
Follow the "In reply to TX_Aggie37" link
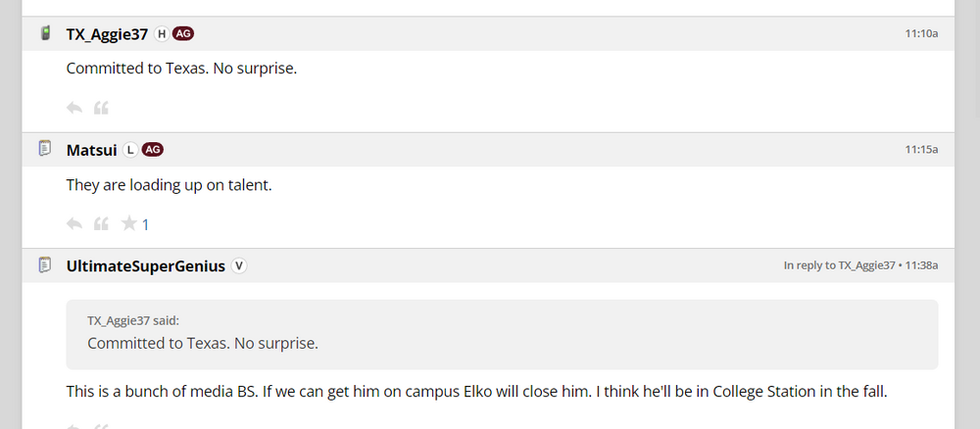pyautogui.click(x=840, y=265)
